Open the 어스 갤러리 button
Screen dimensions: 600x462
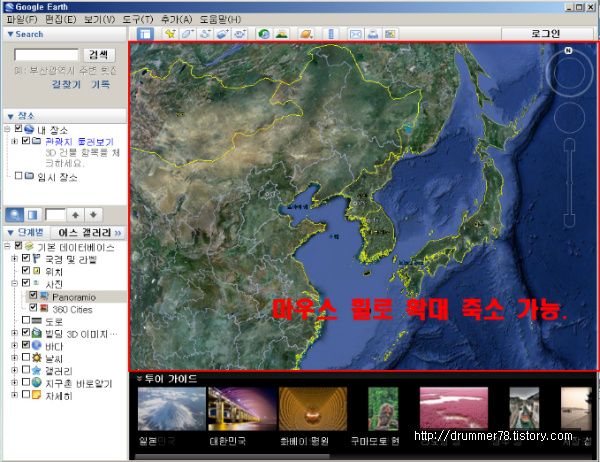click(90, 232)
